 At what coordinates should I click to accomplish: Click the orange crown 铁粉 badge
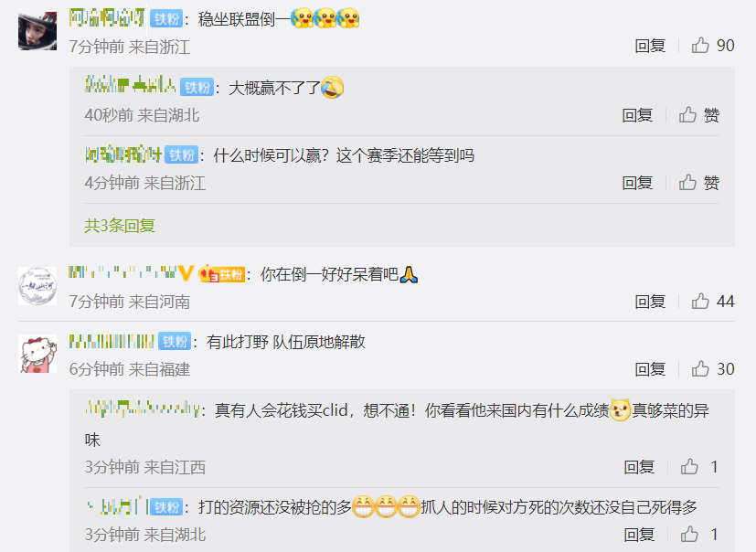pos(222,274)
